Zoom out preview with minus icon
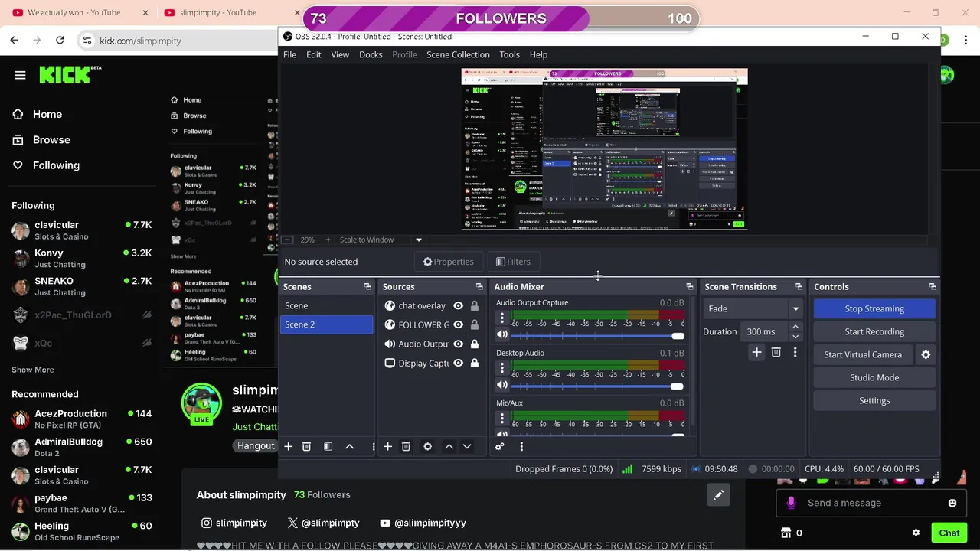 [x=288, y=240]
